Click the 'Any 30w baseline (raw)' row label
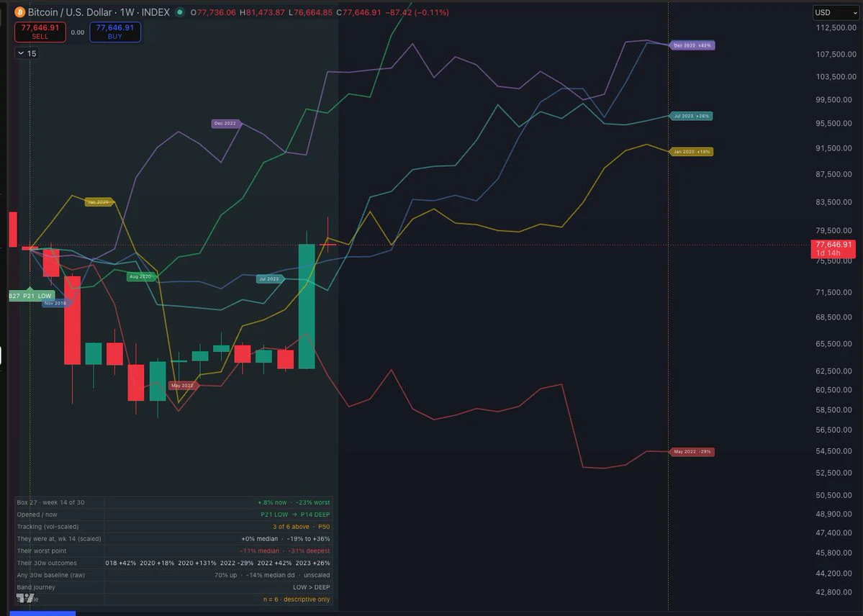Screen dimensions: 863x616 pos(50,575)
